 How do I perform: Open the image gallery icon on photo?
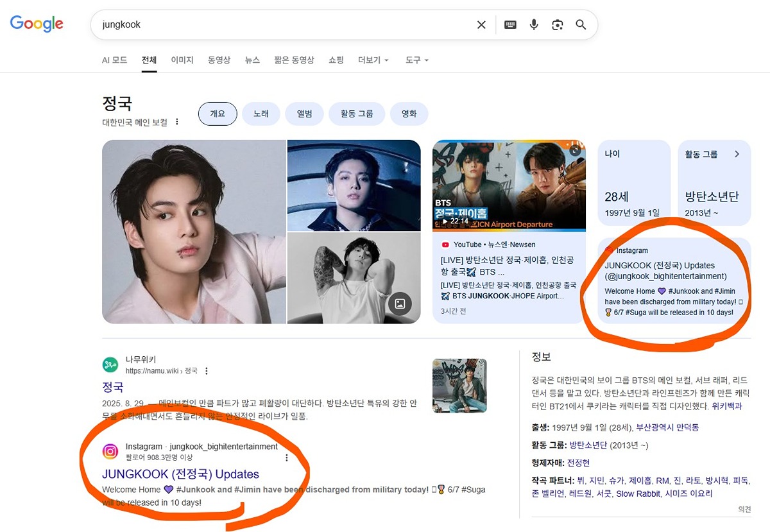pos(400,304)
